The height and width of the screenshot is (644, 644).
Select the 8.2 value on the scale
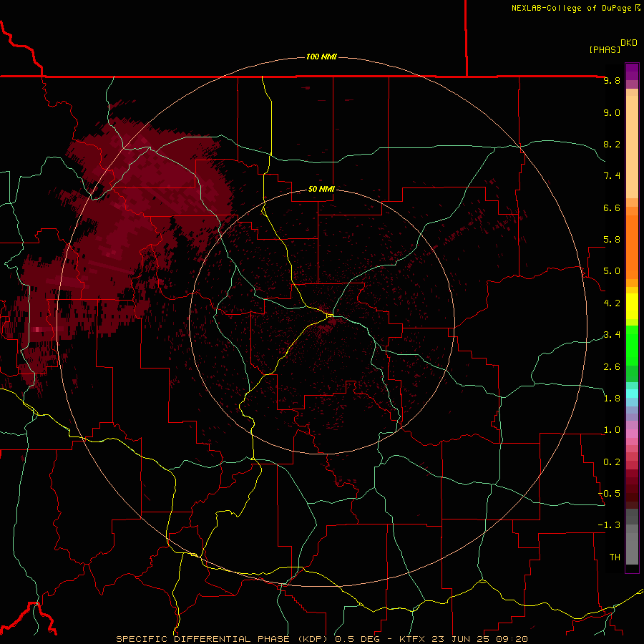coord(612,144)
